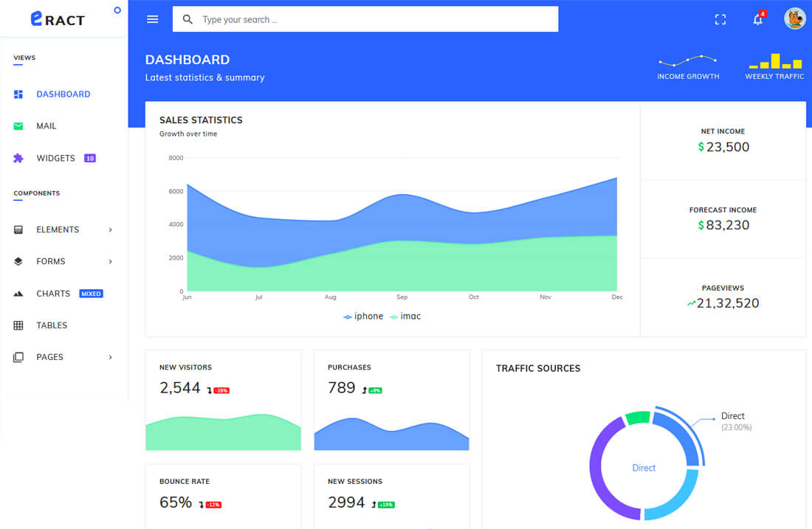Click the Weekly Traffic bar chart icon
This screenshot has height=529, width=812.
[x=774, y=61]
